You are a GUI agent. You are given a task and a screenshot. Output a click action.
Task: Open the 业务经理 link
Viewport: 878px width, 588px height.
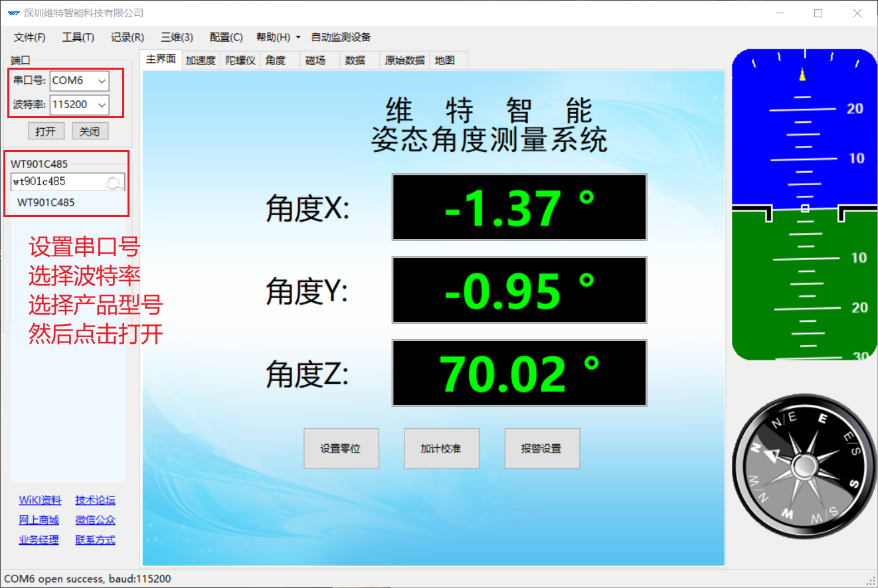click(39, 540)
